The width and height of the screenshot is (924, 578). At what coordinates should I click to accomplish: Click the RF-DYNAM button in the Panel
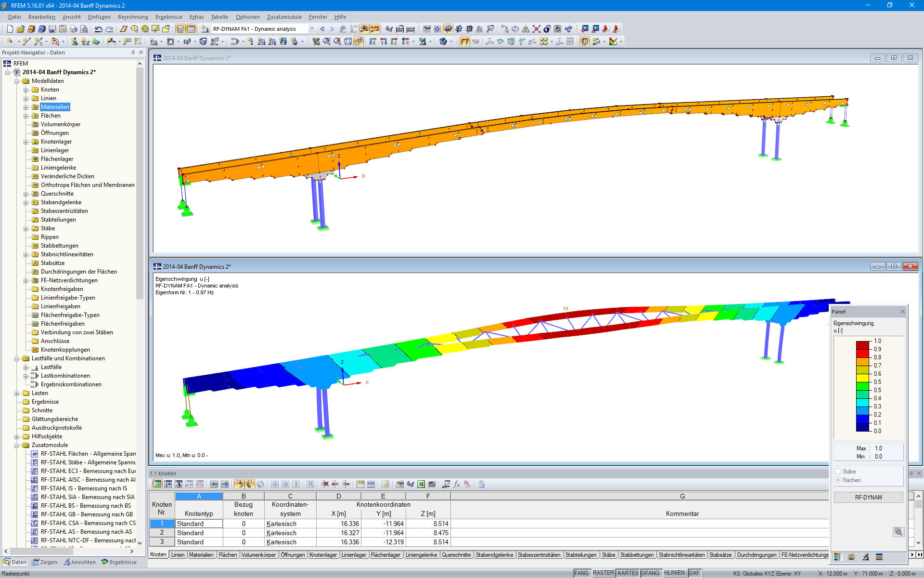pyautogui.click(x=868, y=497)
